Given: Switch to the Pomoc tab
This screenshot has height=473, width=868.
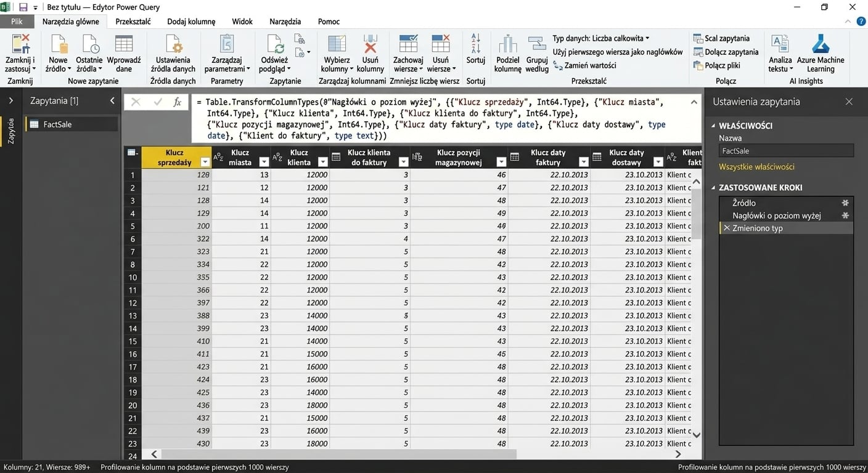Looking at the screenshot, I should coord(329,22).
